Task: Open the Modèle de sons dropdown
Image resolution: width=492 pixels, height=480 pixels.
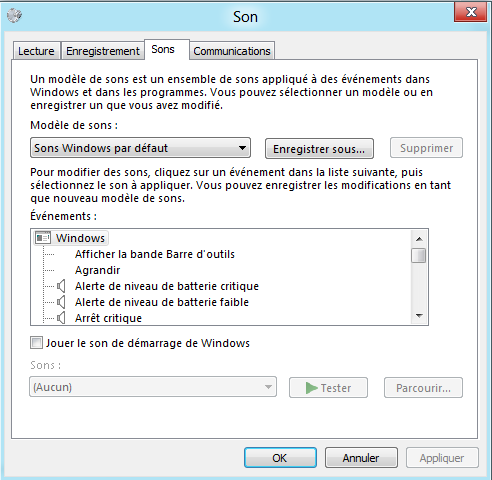Action: click(x=140, y=148)
